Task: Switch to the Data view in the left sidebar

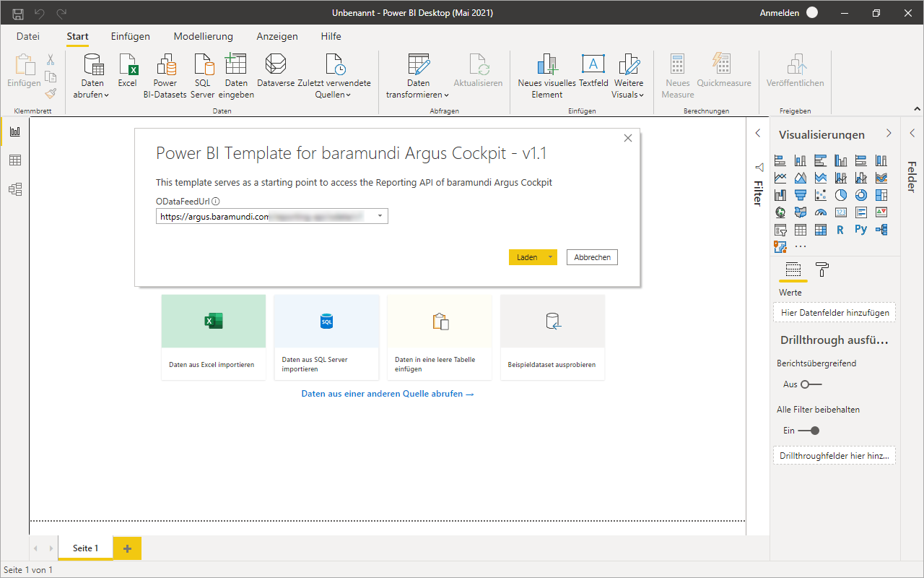Action: coord(14,160)
